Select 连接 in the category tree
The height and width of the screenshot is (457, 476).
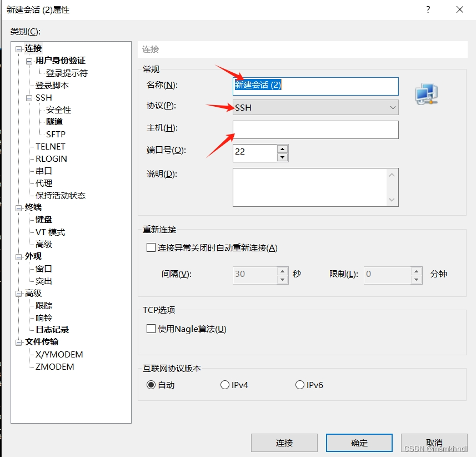(33, 48)
